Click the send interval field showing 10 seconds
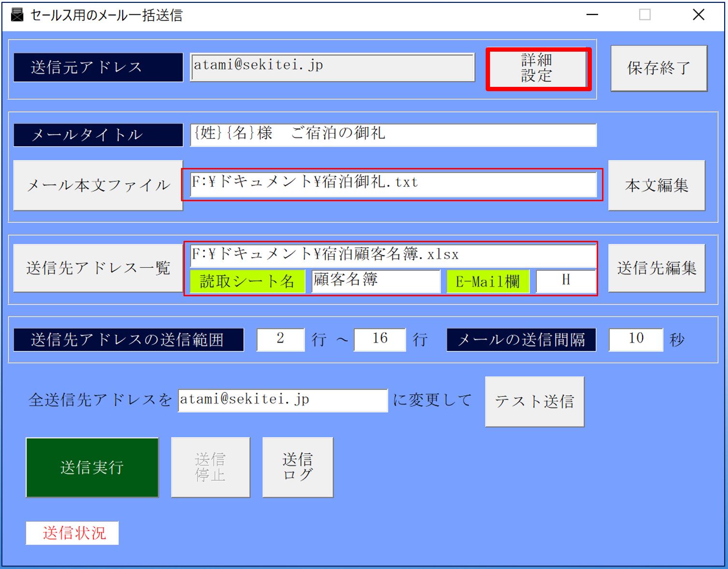Image resolution: width=728 pixels, height=569 pixels. 635,339
